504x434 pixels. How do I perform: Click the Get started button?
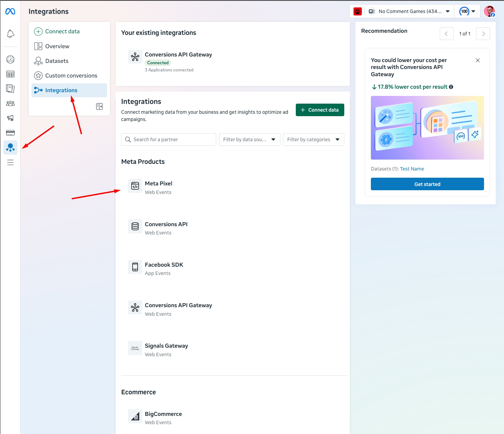[427, 184]
